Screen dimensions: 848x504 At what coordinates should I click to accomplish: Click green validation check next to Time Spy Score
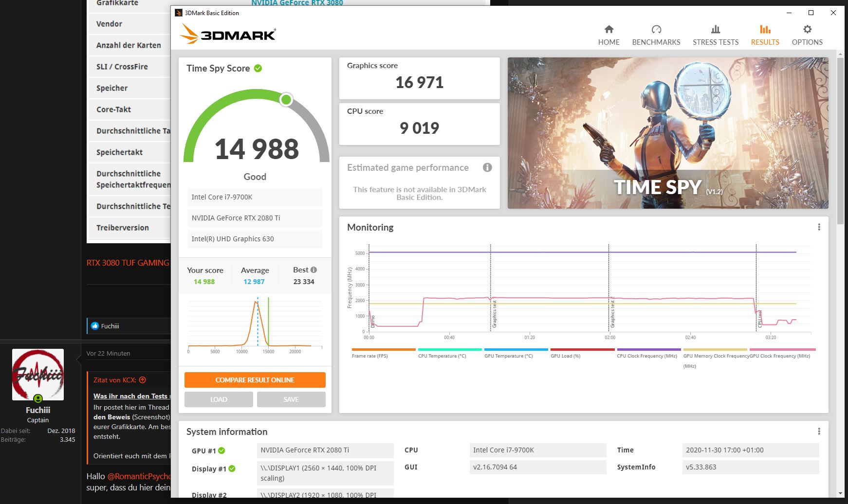[258, 69]
